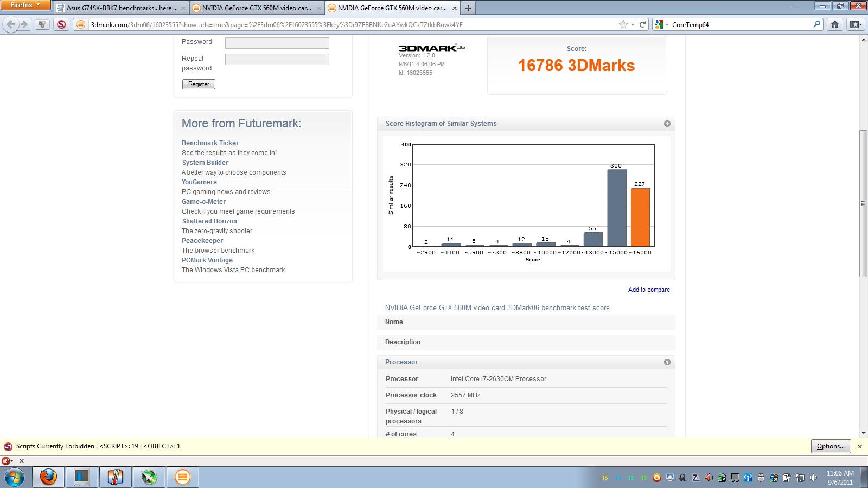Viewport: 868px width, 488px height.
Task: Close the Asus G74SX-BBK7 benchmarks tab
Action: [183, 8]
